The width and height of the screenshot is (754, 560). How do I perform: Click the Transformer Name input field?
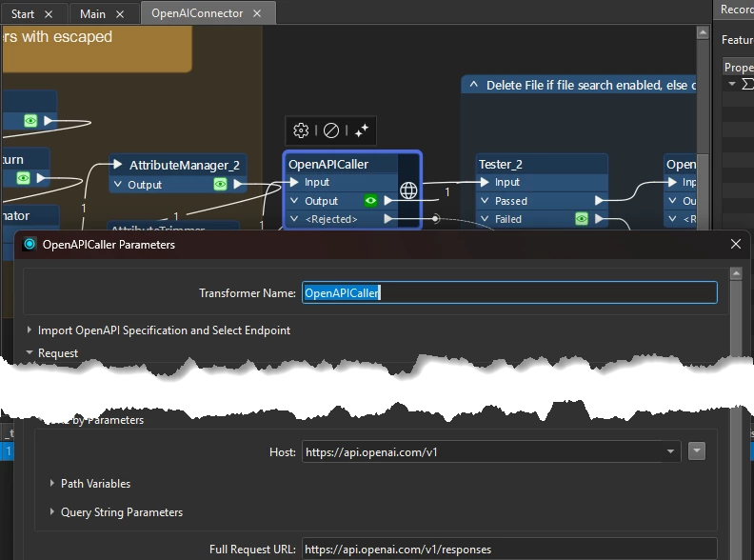pyautogui.click(x=509, y=292)
